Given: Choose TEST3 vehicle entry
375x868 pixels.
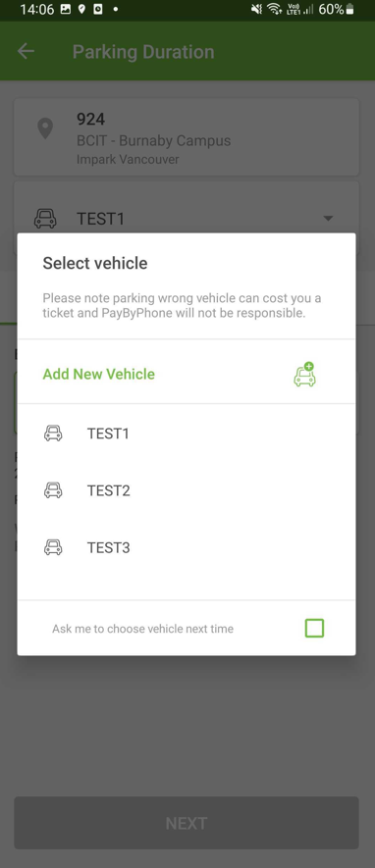Looking at the screenshot, I should [x=187, y=548].
